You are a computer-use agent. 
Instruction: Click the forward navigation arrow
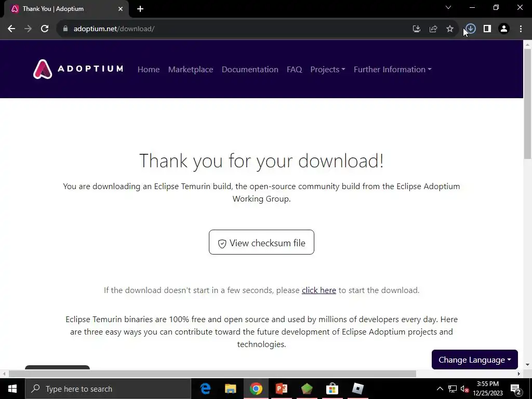(x=28, y=29)
